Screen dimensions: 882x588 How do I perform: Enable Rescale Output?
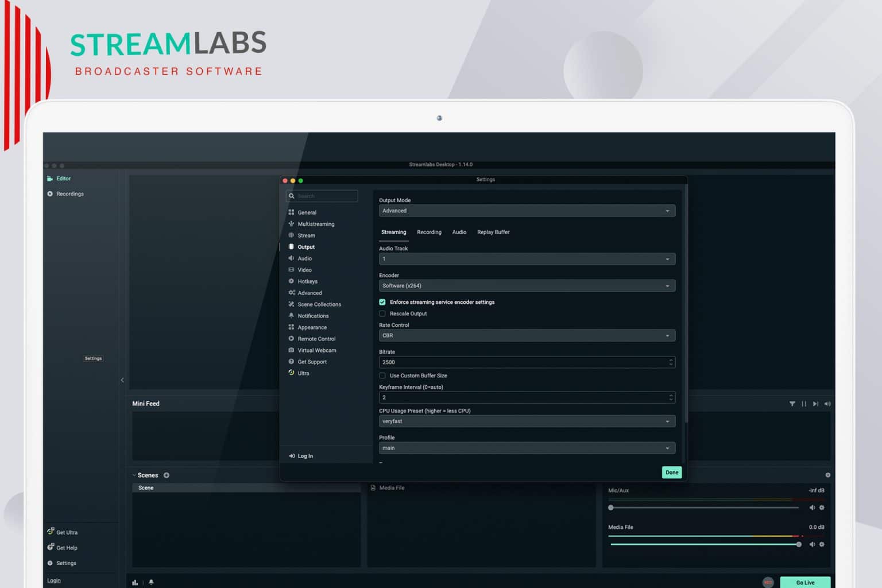pos(382,314)
